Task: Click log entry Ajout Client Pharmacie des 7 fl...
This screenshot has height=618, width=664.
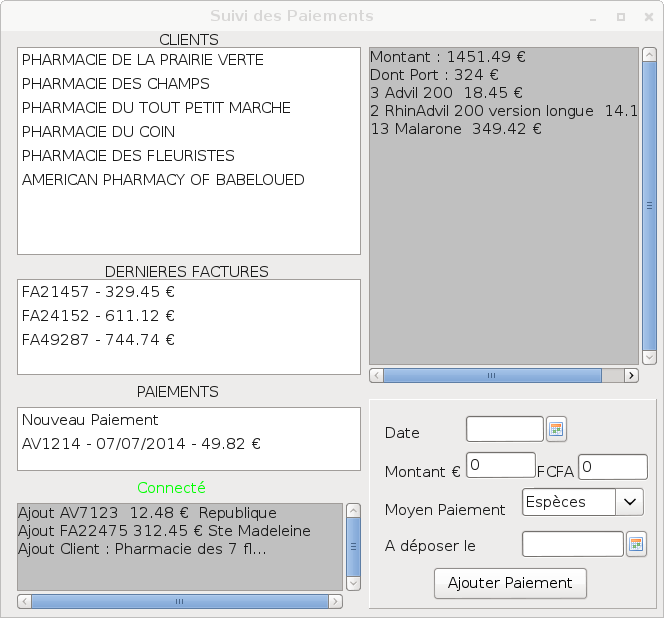Action: coord(142,549)
